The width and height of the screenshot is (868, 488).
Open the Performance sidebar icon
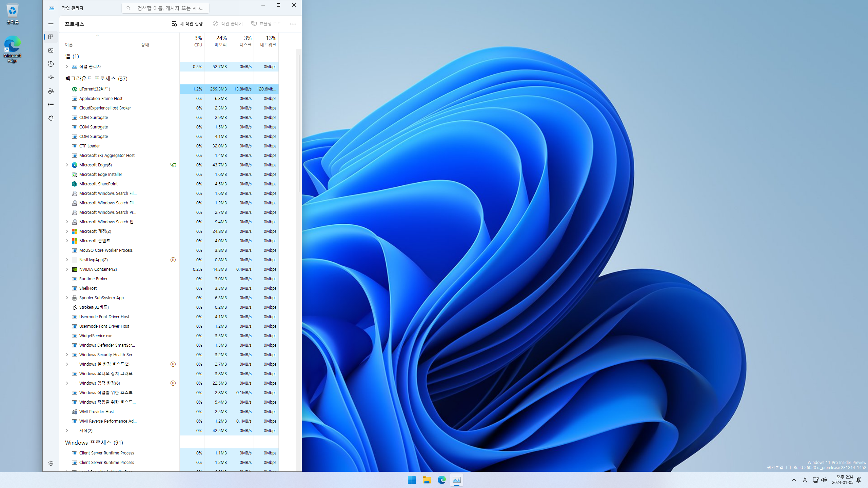51,50
